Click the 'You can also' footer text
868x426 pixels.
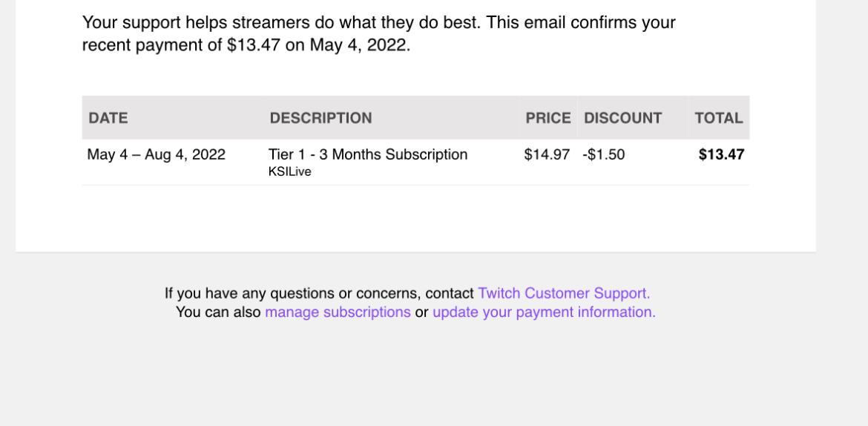pyautogui.click(x=218, y=312)
